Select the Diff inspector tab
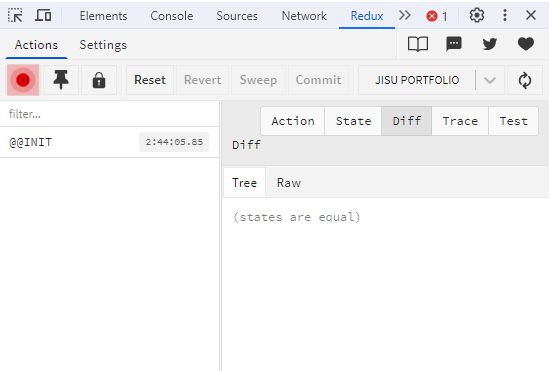The width and height of the screenshot is (549, 371). click(x=406, y=121)
